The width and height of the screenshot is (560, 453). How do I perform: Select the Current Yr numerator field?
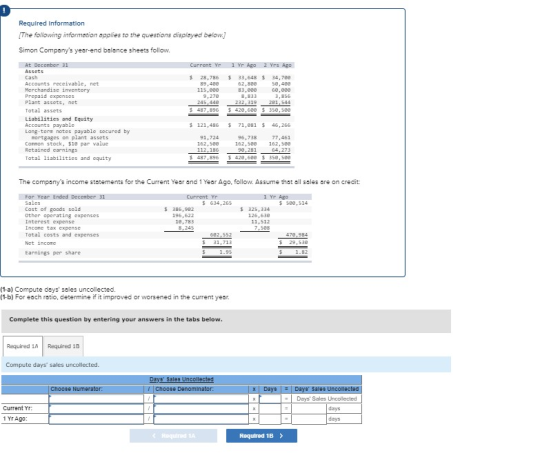96,409
